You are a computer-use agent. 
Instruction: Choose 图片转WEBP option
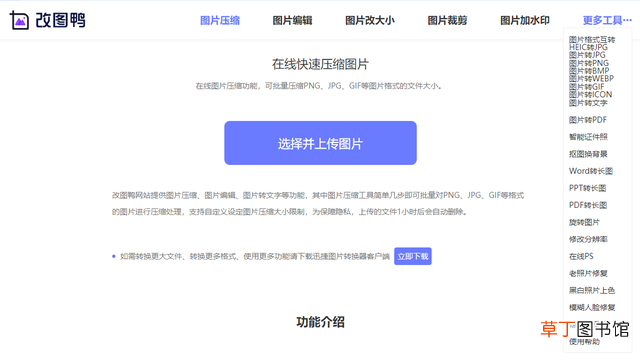(x=591, y=79)
